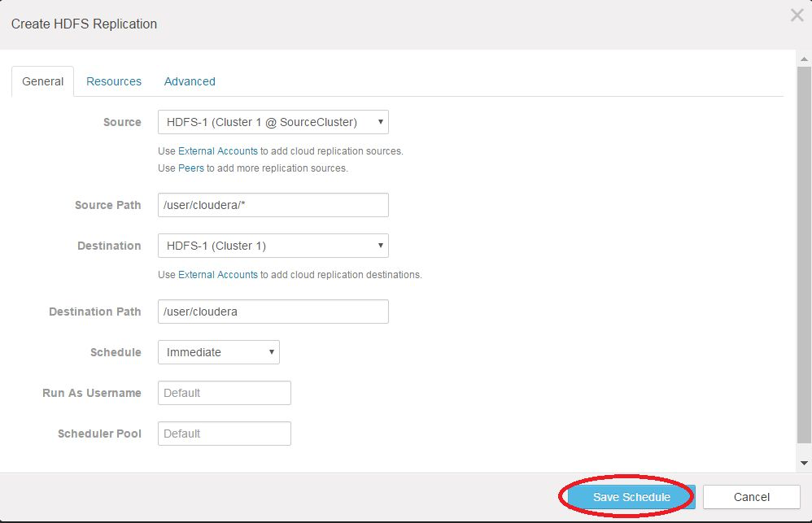Screen dimensions: 812x523
Task: Focus the Scheduler Pool input box
Action: tap(224, 434)
